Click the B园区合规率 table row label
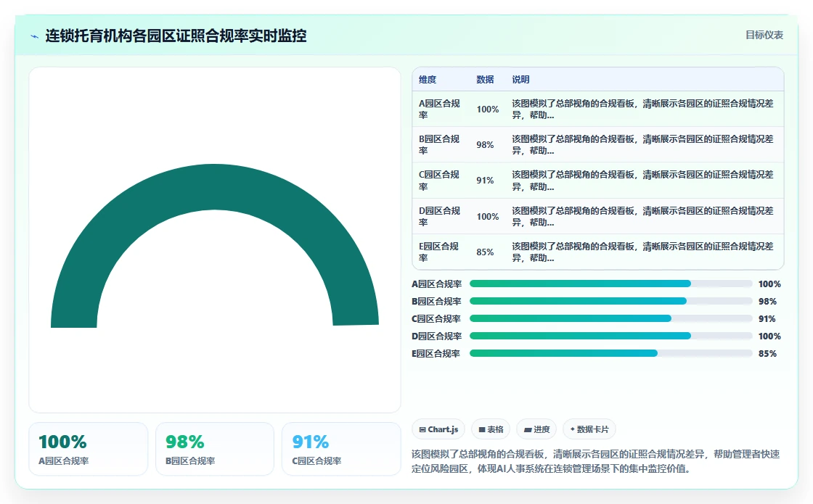This screenshot has height=504, width=813. point(439,145)
